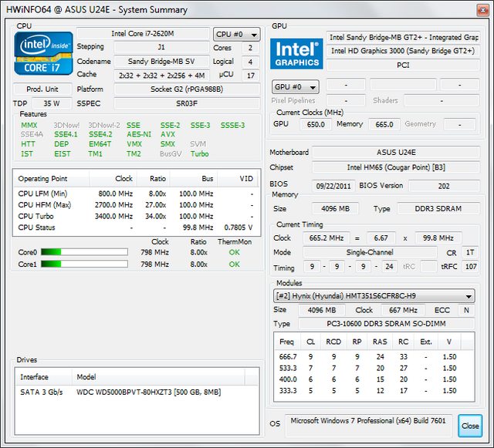Viewport: 494px width, 448px height.
Task: Click the Intel Sandy Bridge-MB GT2+ field
Action: pyautogui.click(x=403, y=37)
